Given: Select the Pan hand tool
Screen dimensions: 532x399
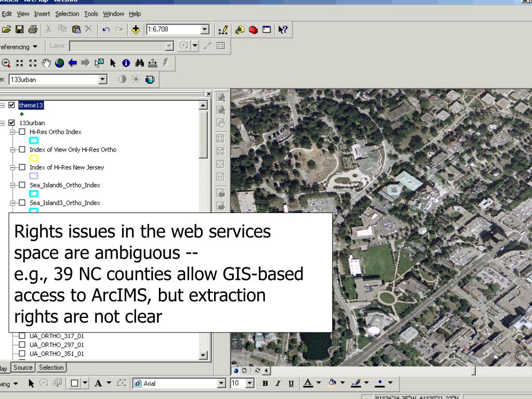Looking at the screenshot, I should tap(46, 63).
